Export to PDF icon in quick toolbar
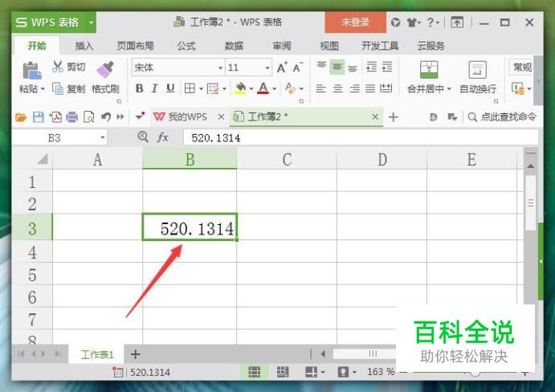Screen dimensions: 555x392 (x=55, y=116)
